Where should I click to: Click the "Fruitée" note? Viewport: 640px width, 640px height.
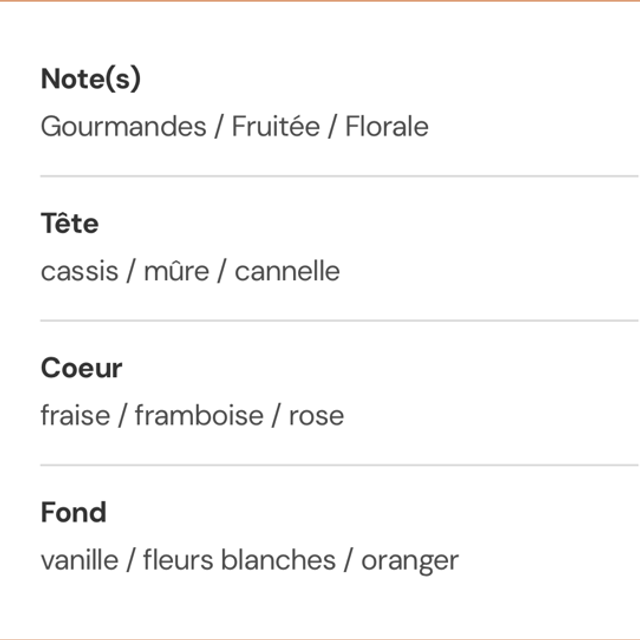pyautogui.click(x=276, y=127)
